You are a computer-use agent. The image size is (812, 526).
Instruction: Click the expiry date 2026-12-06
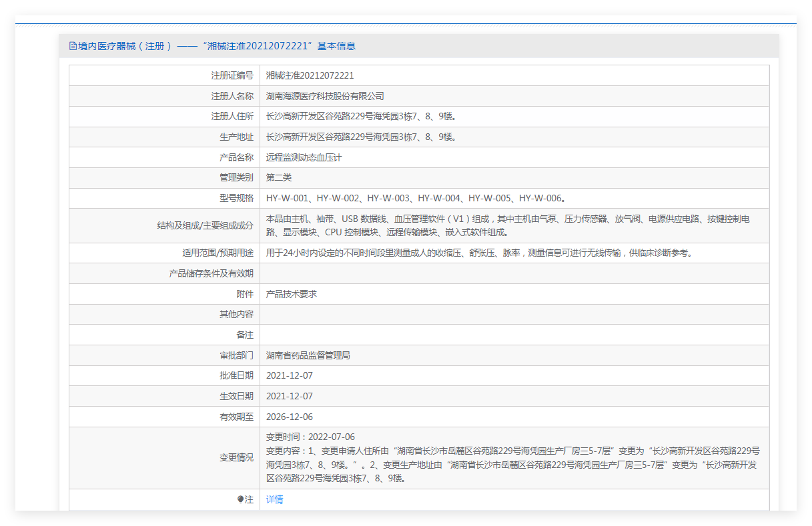pyautogui.click(x=289, y=417)
